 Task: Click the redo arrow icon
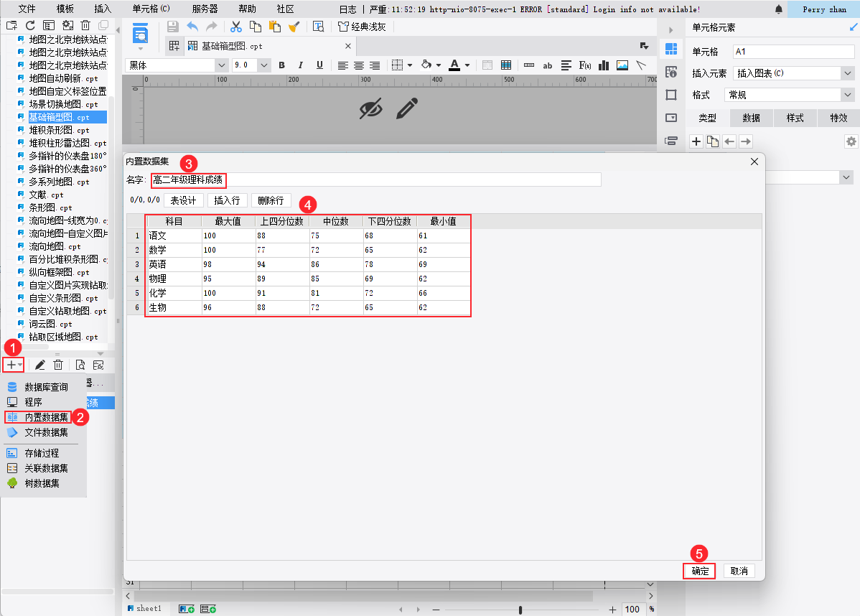click(x=211, y=27)
